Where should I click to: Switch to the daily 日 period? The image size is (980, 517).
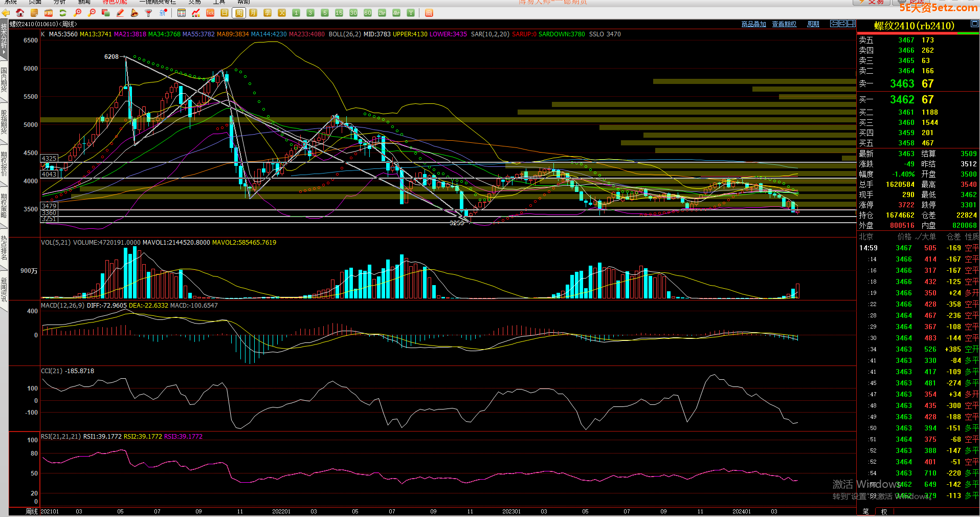[x=225, y=13]
